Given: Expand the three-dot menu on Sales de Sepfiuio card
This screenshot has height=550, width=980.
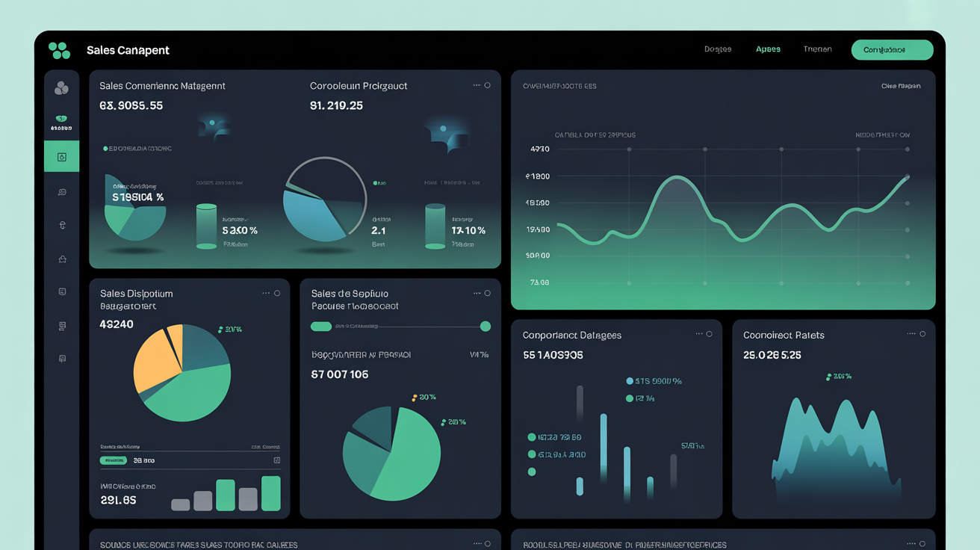Looking at the screenshot, I should click(477, 294).
